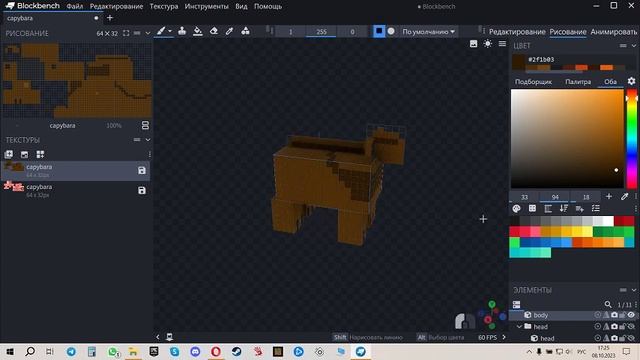Open the Текстура menu
This screenshot has height=360, width=640.
tap(164, 7)
